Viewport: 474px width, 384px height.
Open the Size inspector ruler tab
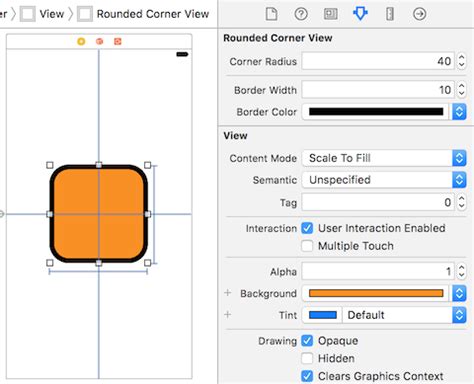tap(390, 14)
